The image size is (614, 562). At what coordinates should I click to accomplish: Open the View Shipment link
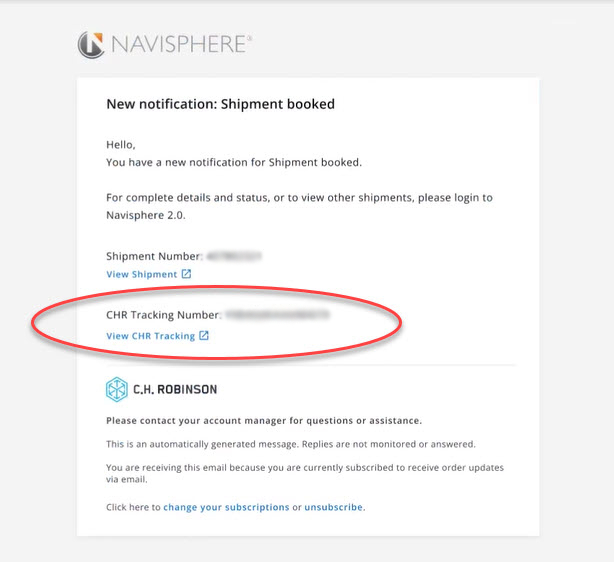(x=141, y=274)
